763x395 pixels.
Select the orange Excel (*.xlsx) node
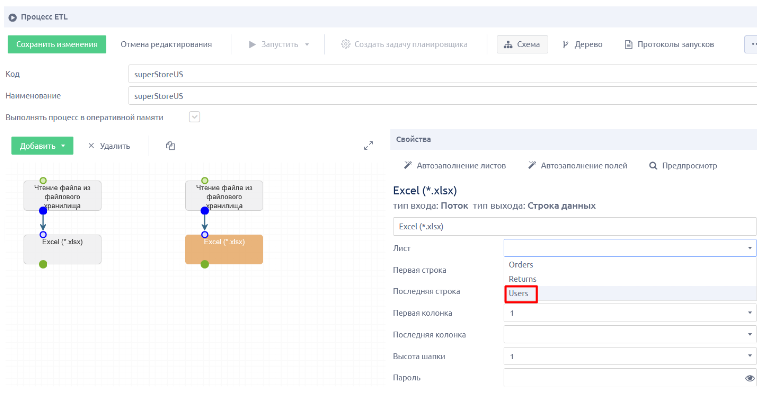coord(224,249)
